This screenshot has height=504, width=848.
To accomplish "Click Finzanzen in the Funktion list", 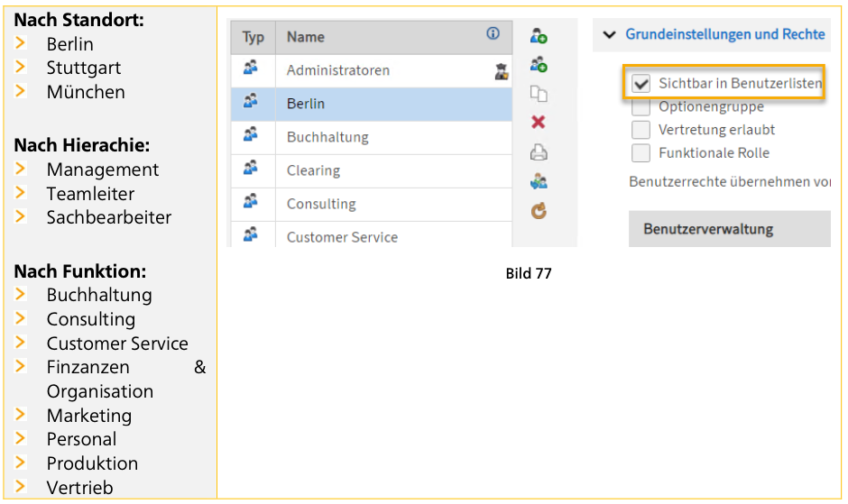I will (x=88, y=367).
